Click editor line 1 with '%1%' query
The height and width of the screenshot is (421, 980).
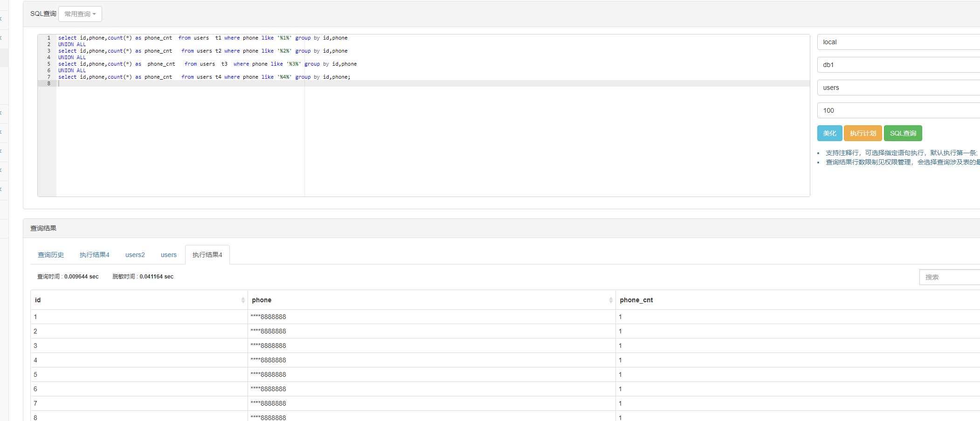pyautogui.click(x=203, y=38)
